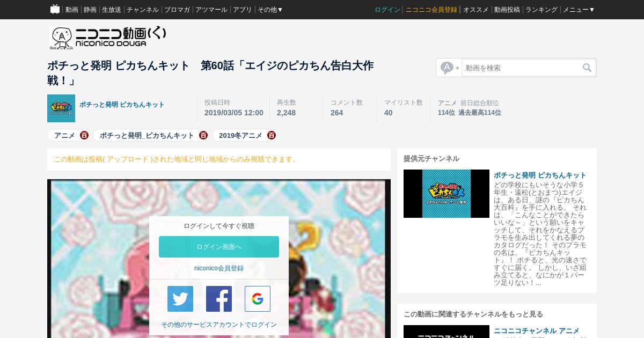The height and width of the screenshot is (338, 644).
Task: Click the region restriction notice text
Action: pyautogui.click(x=175, y=159)
